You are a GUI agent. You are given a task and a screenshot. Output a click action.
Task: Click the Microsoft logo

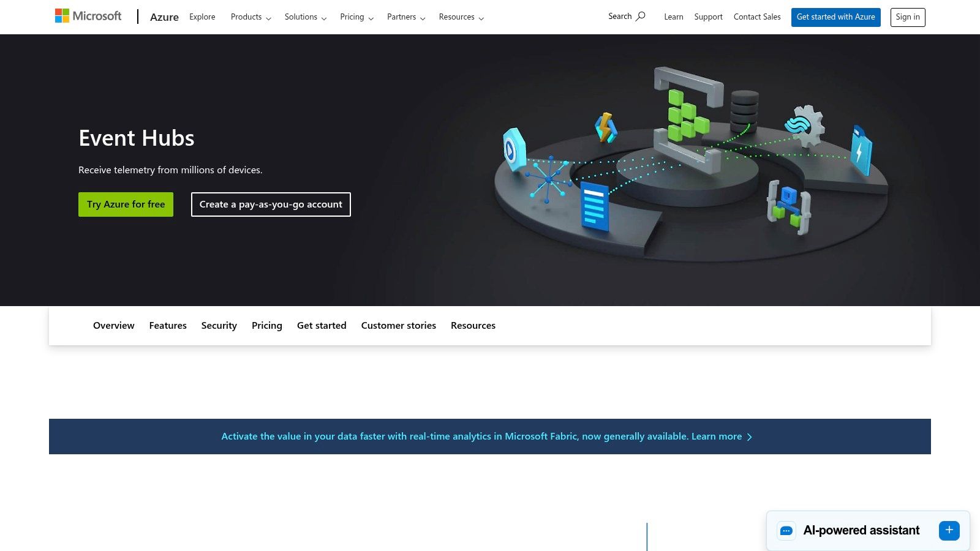[88, 15]
